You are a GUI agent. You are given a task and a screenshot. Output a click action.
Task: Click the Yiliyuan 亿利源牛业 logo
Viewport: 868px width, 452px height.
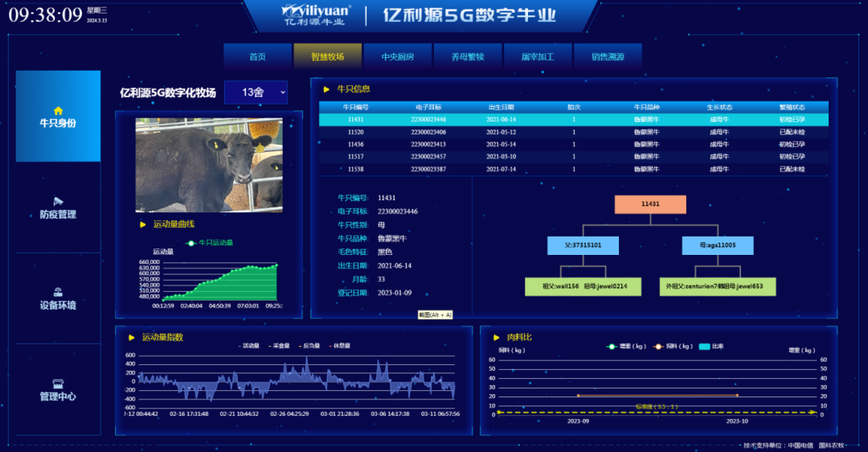pyautogui.click(x=316, y=15)
